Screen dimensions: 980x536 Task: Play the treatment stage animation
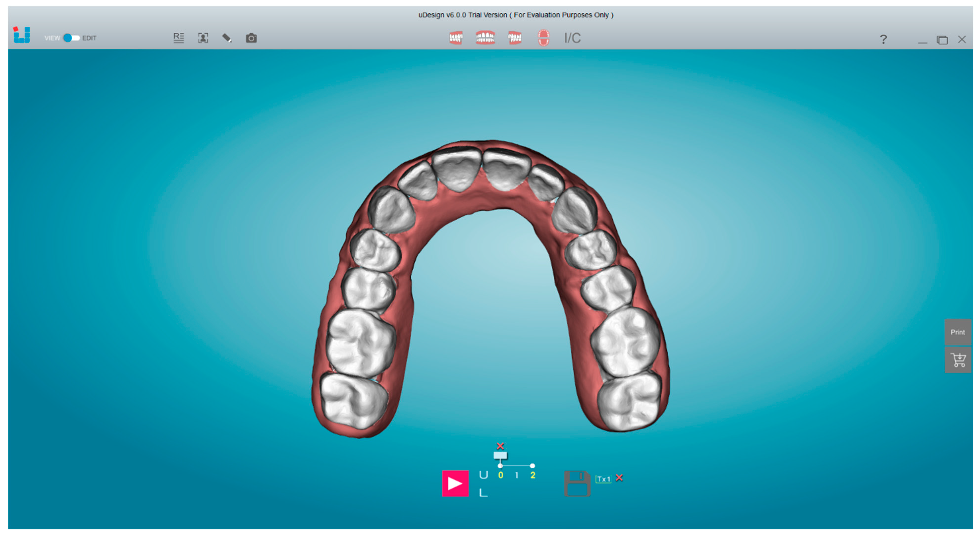point(455,483)
